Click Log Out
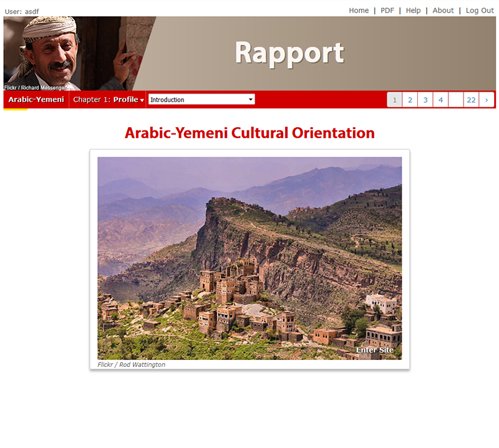 [480, 11]
